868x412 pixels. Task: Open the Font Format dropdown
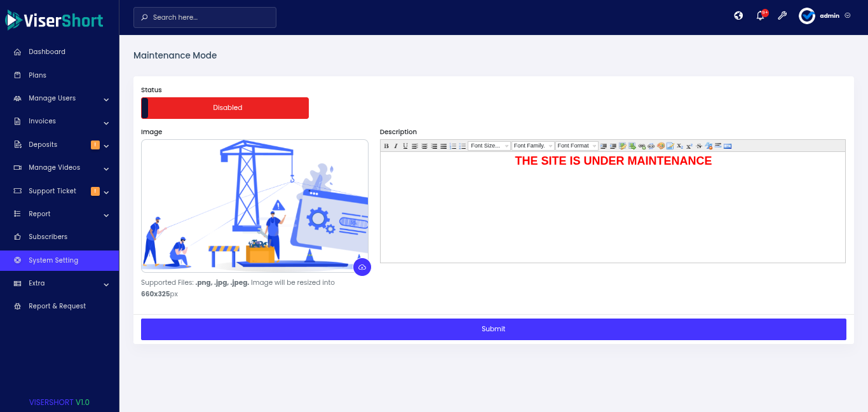[x=576, y=146]
